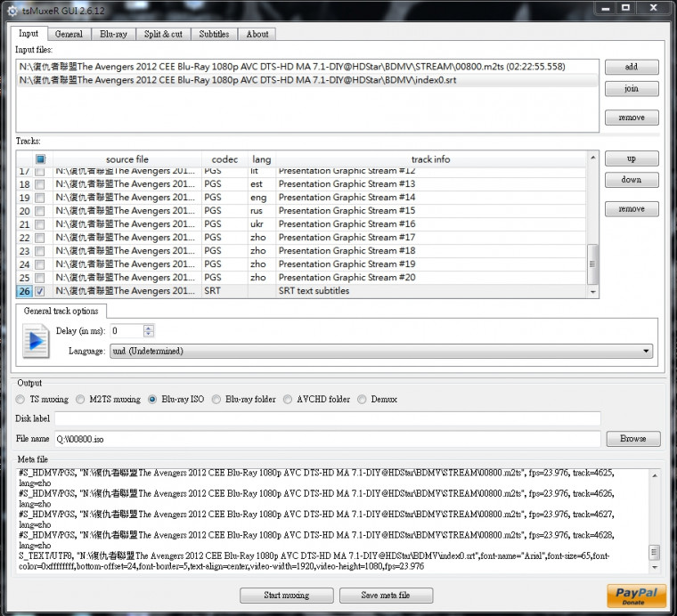Check the track 22 checkbox
Screen dimensions: 677x616
point(40,238)
